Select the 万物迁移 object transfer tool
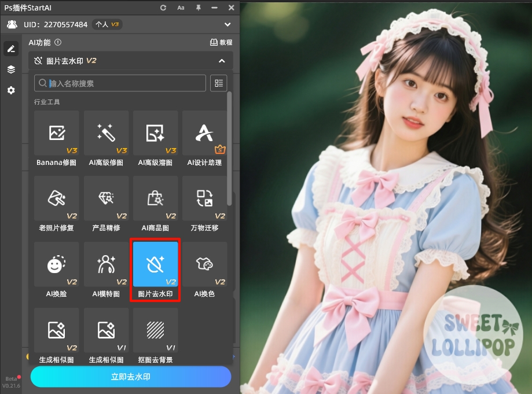532x394 pixels. (204, 205)
